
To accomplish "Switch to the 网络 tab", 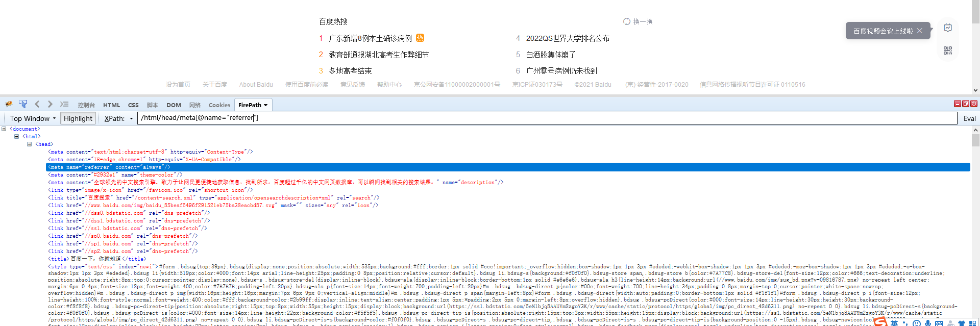I will coord(195,105).
